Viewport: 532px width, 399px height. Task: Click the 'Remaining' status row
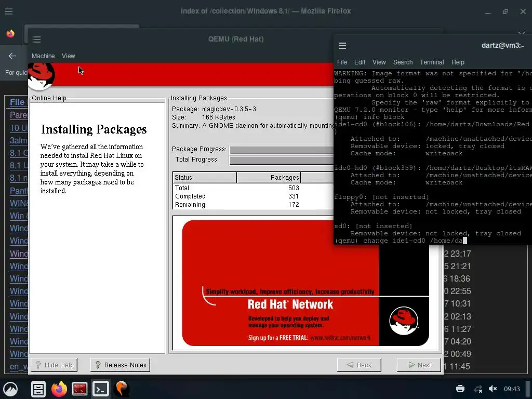click(253, 205)
